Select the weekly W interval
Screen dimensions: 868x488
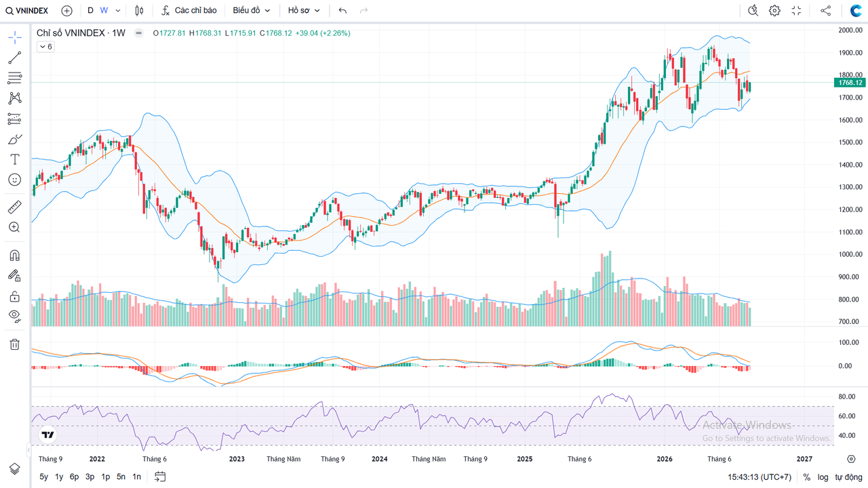[104, 11]
